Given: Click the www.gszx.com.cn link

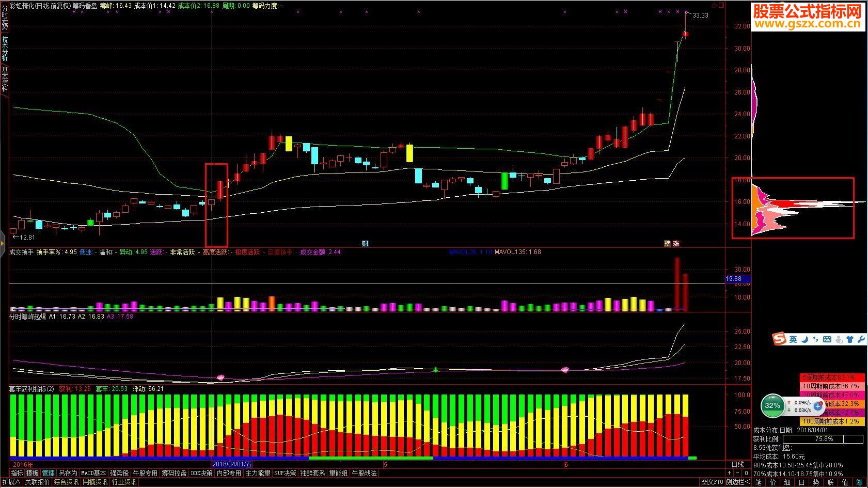Looking at the screenshot, I should [809, 25].
